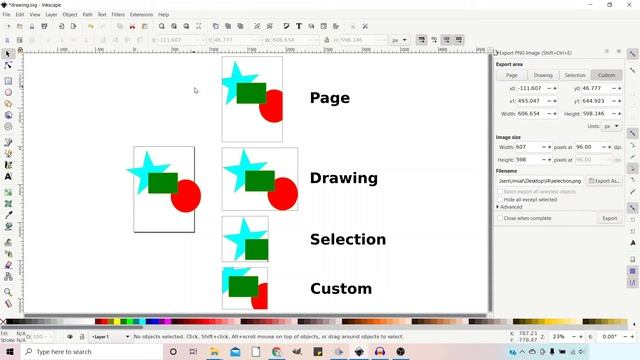
Task: Select the Spiral tool
Action: pyautogui.click(x=8, y=127)
